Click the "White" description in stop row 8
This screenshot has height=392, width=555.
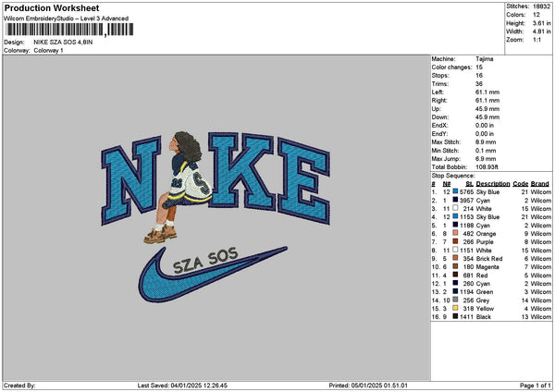tap(484, 251)
